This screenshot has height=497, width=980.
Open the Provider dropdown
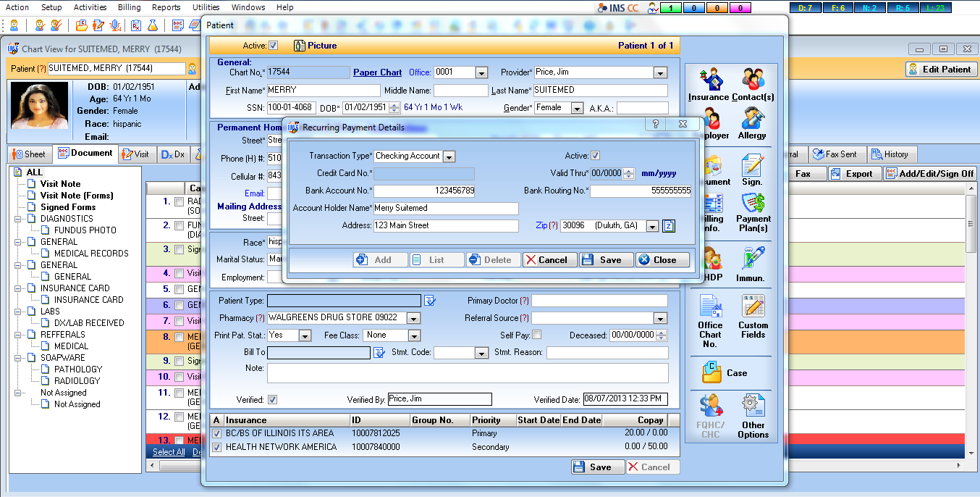[x=660, y=72]
